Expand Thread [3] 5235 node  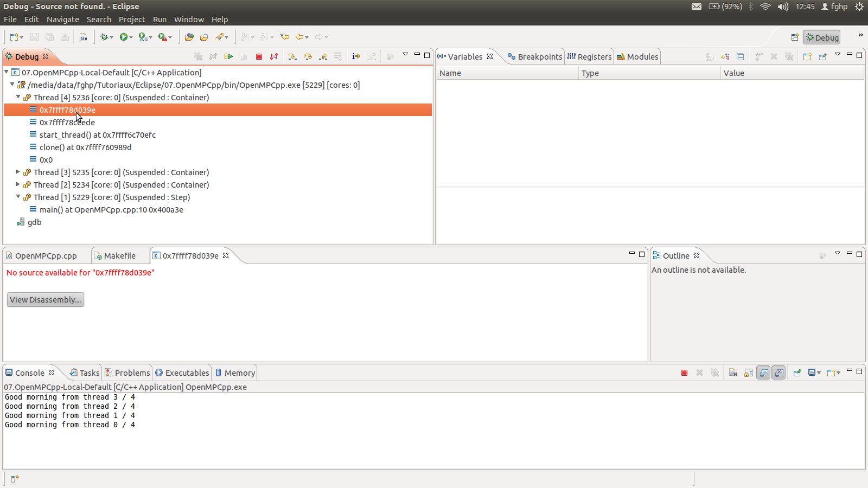coord(18,172)
